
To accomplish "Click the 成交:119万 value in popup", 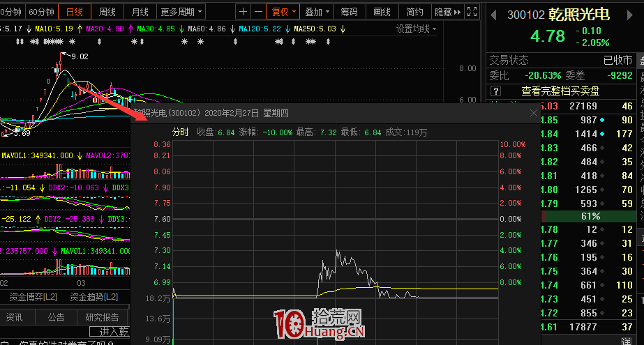I will coord(406,132).
